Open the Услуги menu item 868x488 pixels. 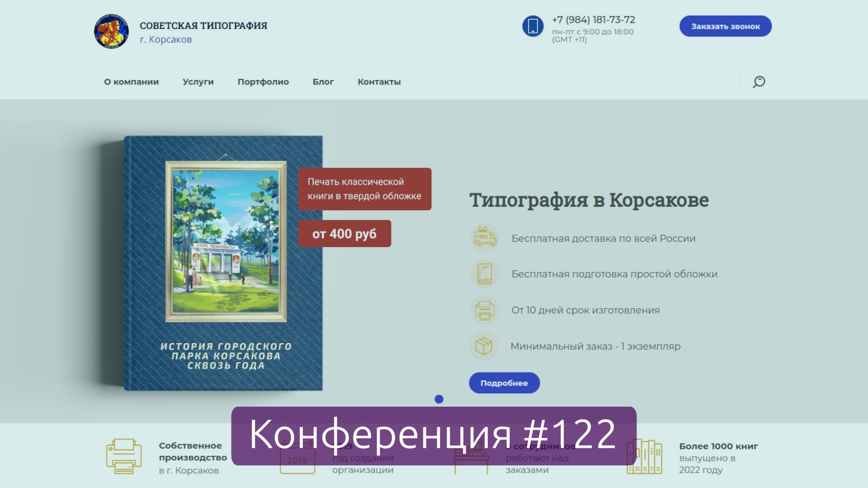(x=198, y=82)
